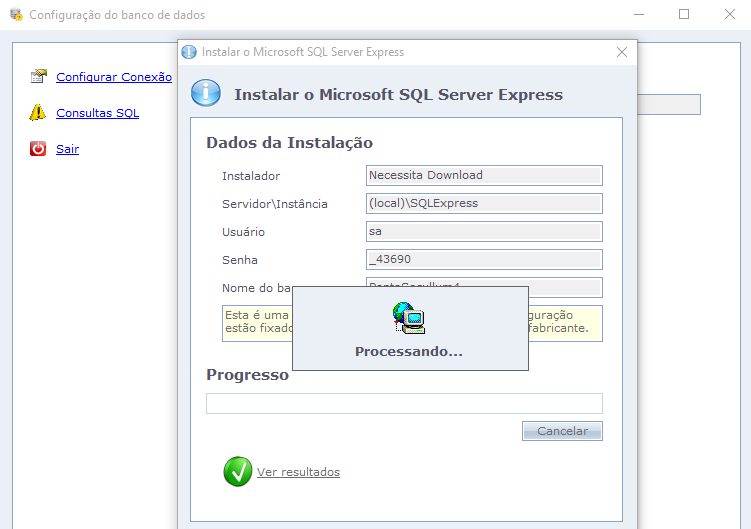Image resolution: width=751 pixels, height=529 pixels.
Task: Close the SQL Server Express install dialog
Action: click(x=621, y=52)
